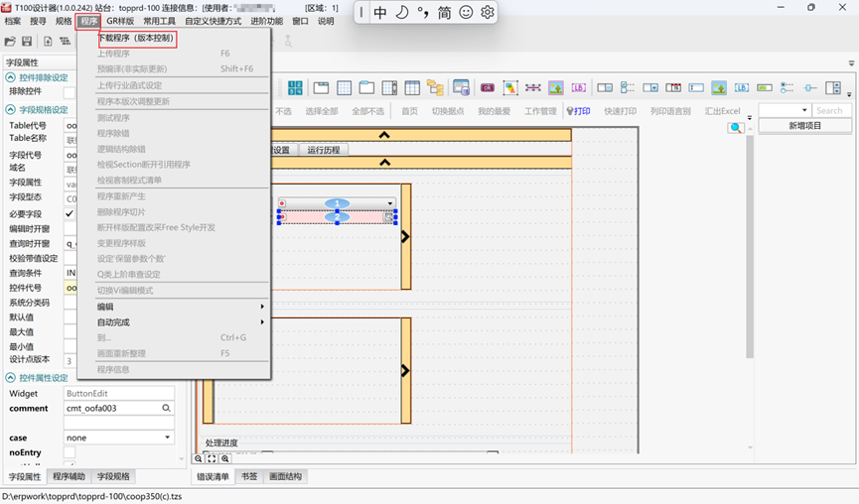Screen dimensions: 859x504
Task: Select the form-with-database widget icon
Action: click(x=461, y=87)
